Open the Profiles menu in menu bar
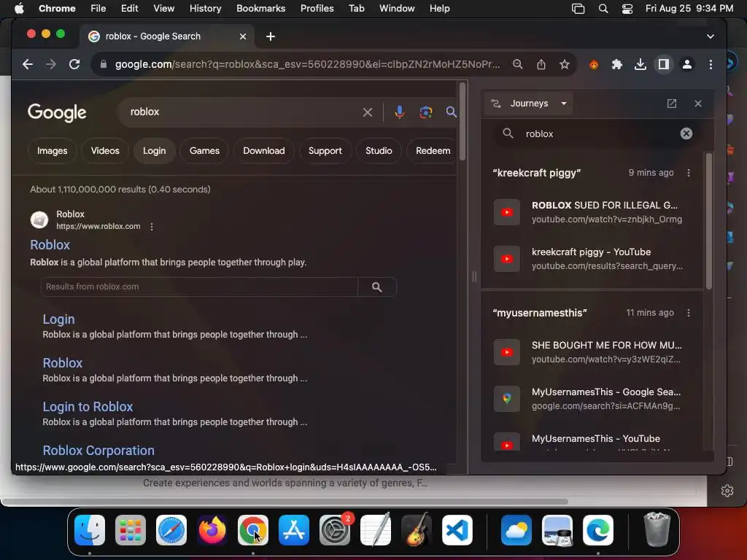The width and height of the screenshot is (747, 560). [317, 9]
